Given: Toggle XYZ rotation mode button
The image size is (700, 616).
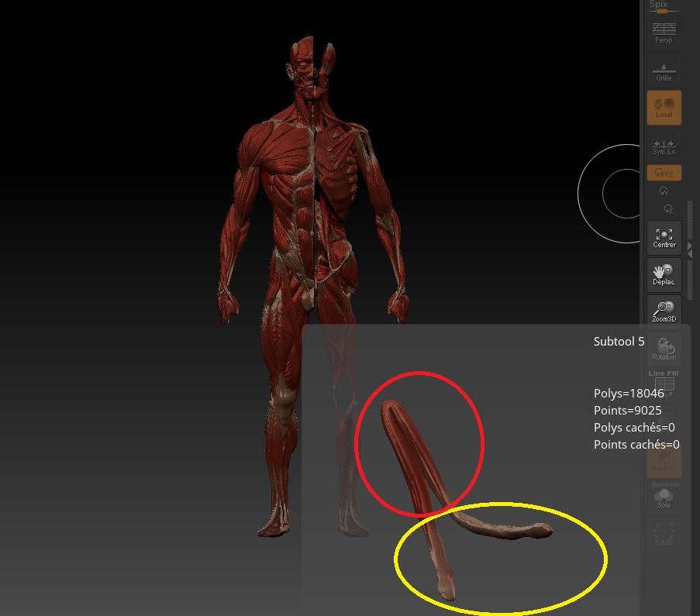Looking at the screenshot, I should point(664,173).
